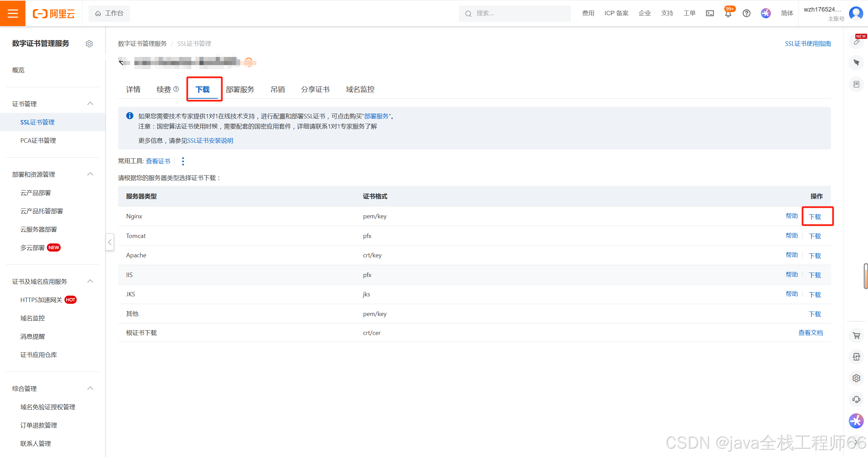The image size is (868, 457).
Task: Collapse the left sidebar with the arrow handle
Action: [110, 242]
